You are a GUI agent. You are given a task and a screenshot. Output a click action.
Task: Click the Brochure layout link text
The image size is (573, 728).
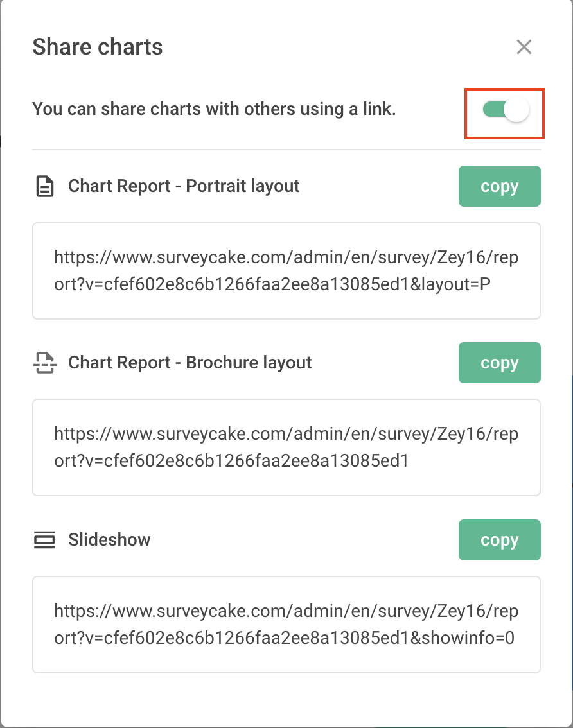pyautogui.click(x=286, y=447)
